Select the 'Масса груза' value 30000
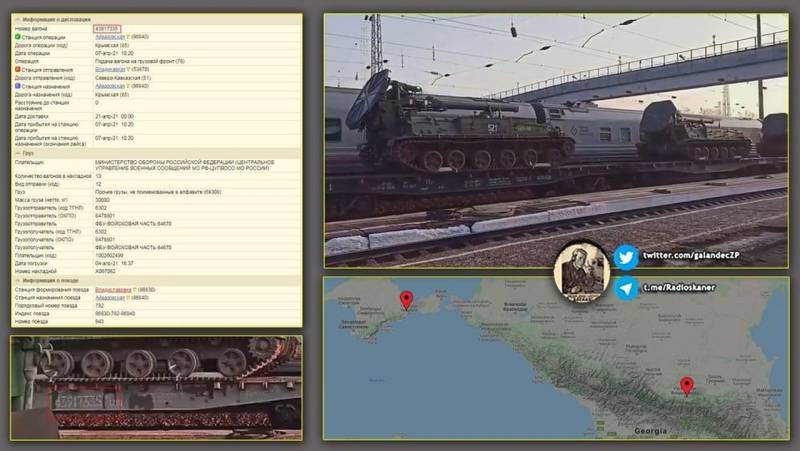The image size is (800, 451). click(102, 200)
